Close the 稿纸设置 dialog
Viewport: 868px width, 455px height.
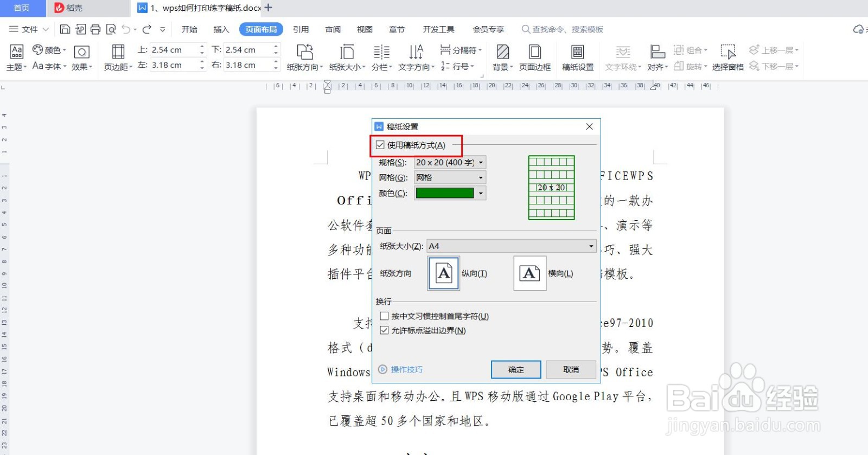pos(589,126)
